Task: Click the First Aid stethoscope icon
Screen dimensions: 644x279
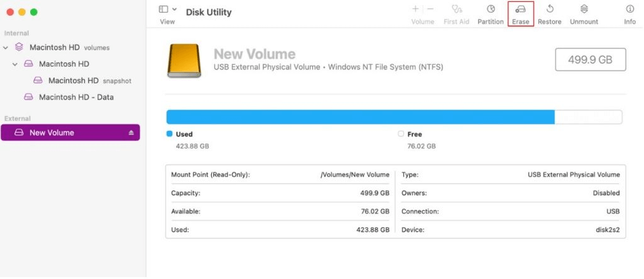Action: point(457,9)
